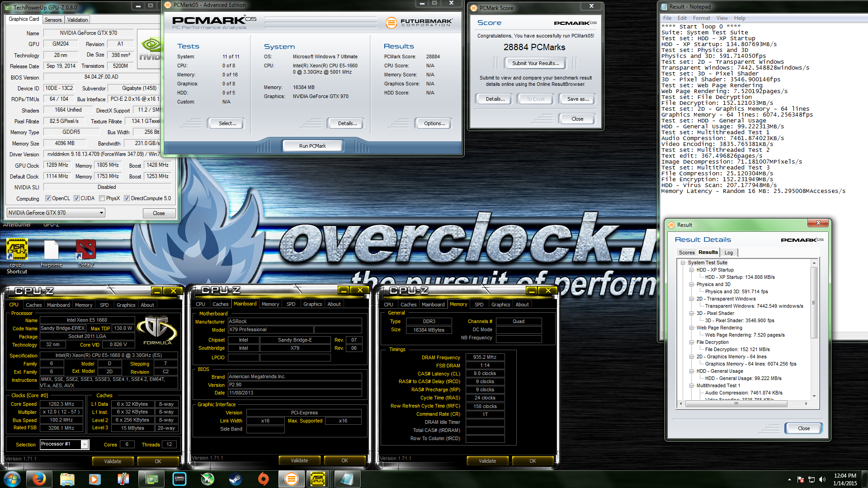Click the volume speaker tray icon
The width and height of the screenshot is (868, 488).
(x=822, y=479)
